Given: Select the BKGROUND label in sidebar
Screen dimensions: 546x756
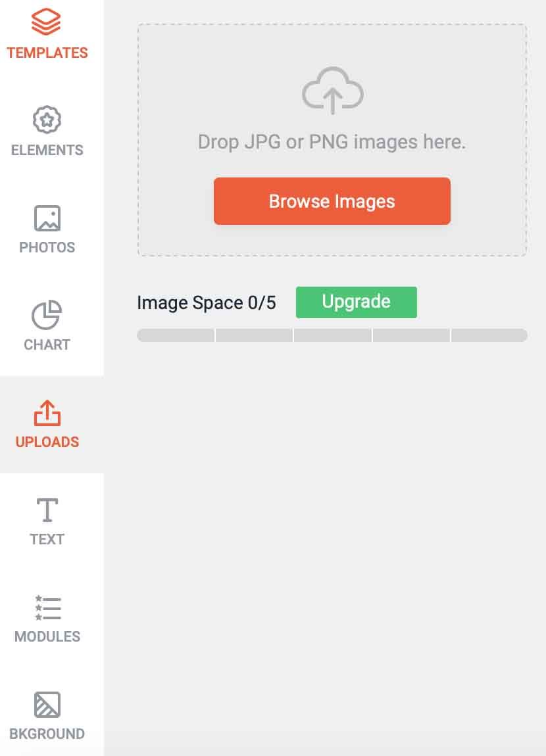Looking at the screenshot, I should (47, 734).
